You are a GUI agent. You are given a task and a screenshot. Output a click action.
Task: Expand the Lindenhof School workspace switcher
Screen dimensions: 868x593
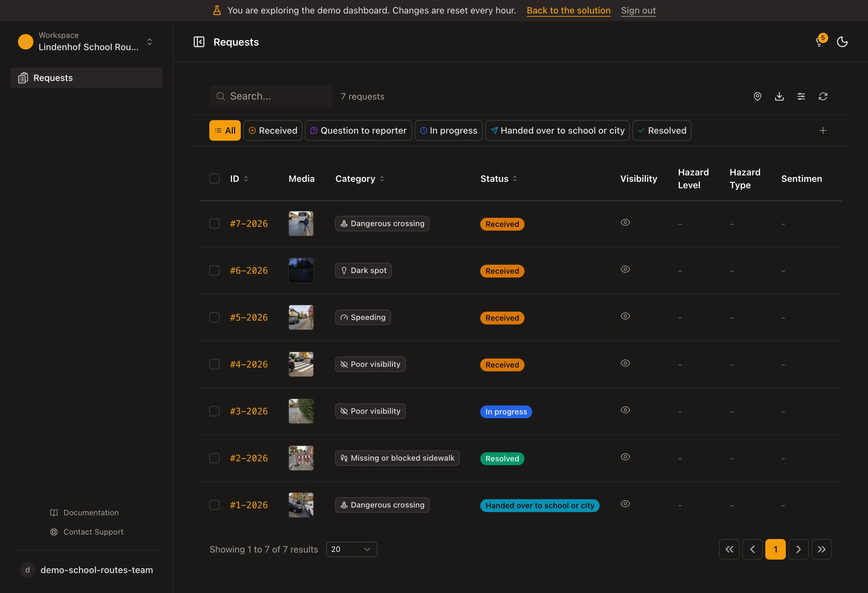(86, 42)
